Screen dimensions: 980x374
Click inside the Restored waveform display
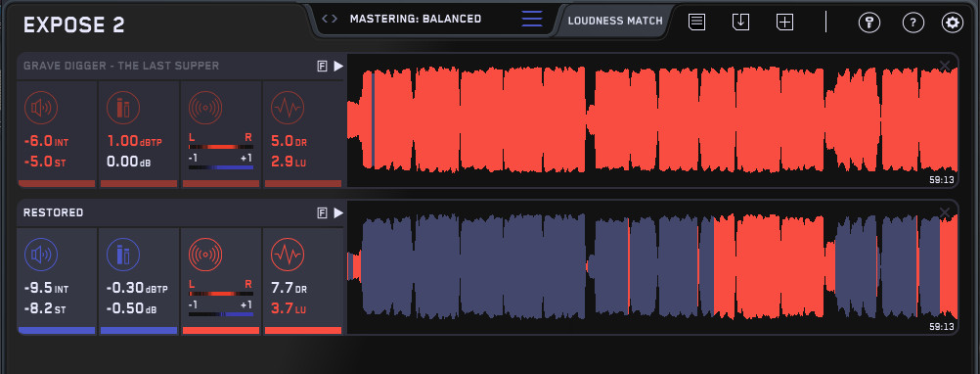point(652,267)
